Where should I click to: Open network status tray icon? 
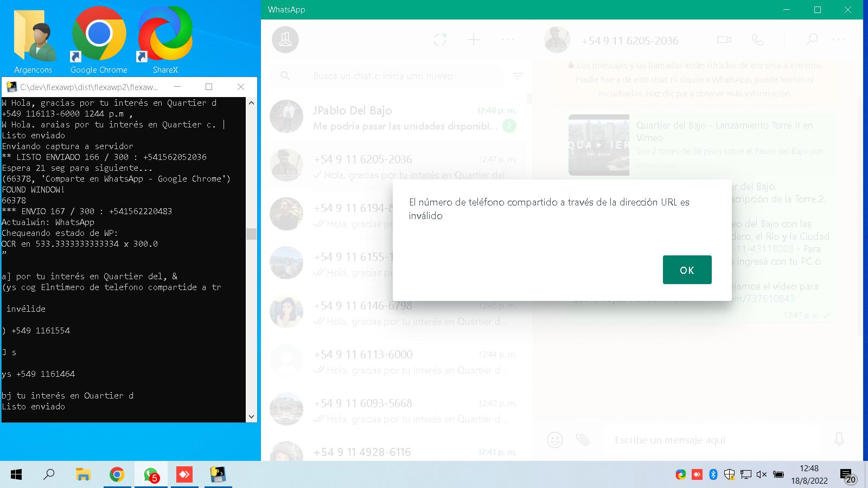746,474
